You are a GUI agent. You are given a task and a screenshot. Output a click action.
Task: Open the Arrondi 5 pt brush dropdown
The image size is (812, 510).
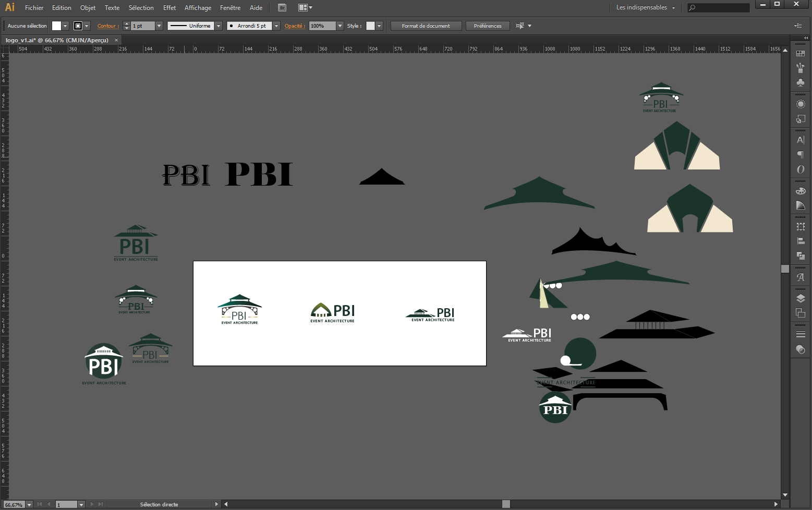point(276,26)
